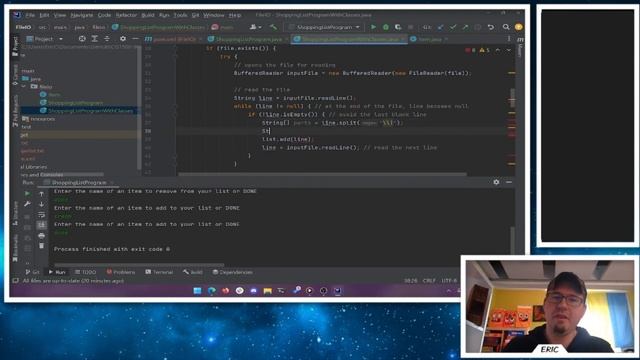Open the Dependencies tool window button
Viewport: 640px width, 360px height.
232,272
